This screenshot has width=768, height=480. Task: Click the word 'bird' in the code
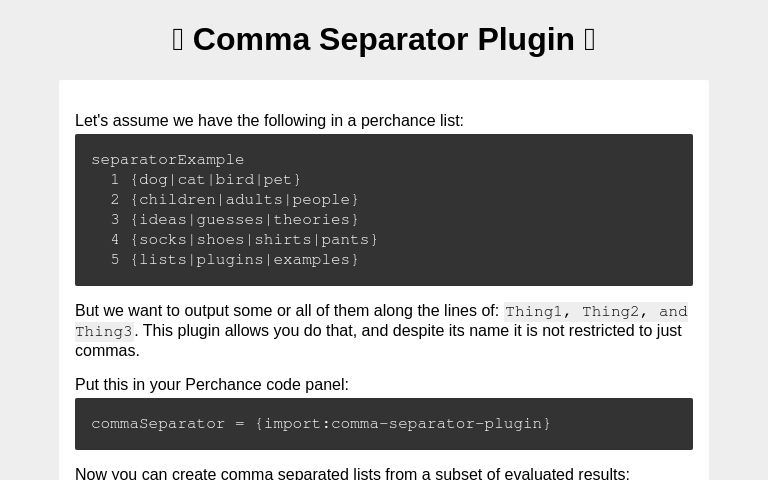[235, 180]
